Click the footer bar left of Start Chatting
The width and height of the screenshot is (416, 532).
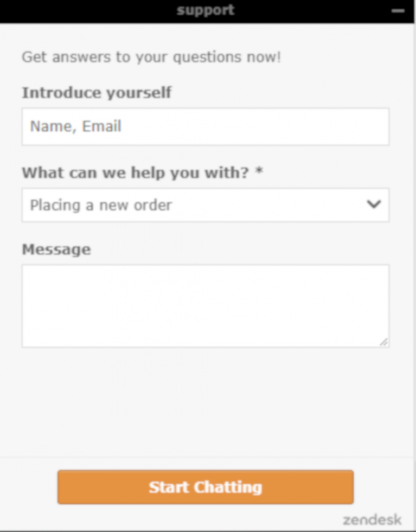click(28, 487)
